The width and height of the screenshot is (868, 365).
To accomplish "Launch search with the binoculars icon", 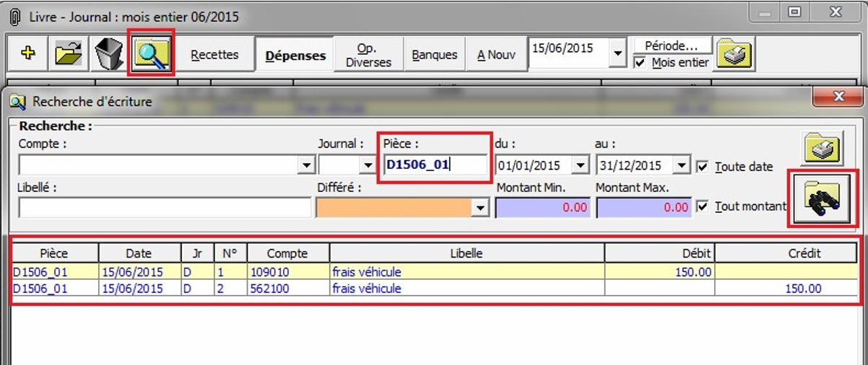I will tap(822, 199).
